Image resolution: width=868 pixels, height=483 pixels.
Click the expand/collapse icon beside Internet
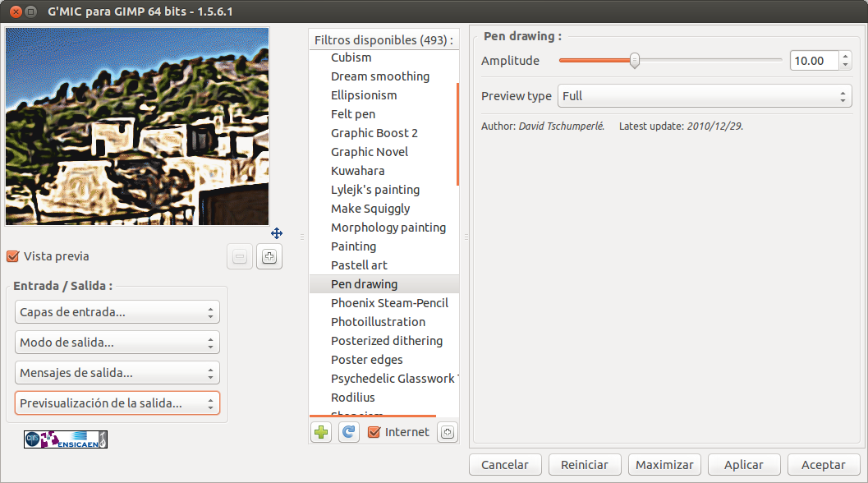point(448,432)
